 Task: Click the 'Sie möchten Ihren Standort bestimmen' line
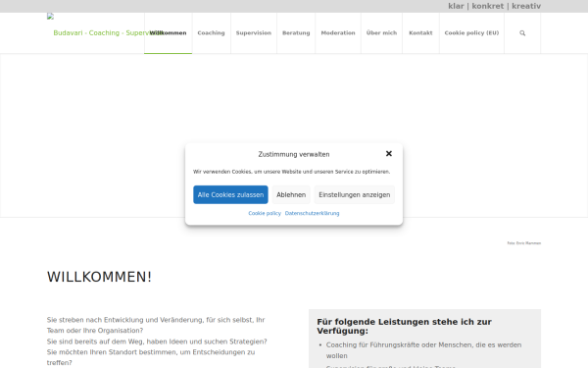click(x=151, y=352)
